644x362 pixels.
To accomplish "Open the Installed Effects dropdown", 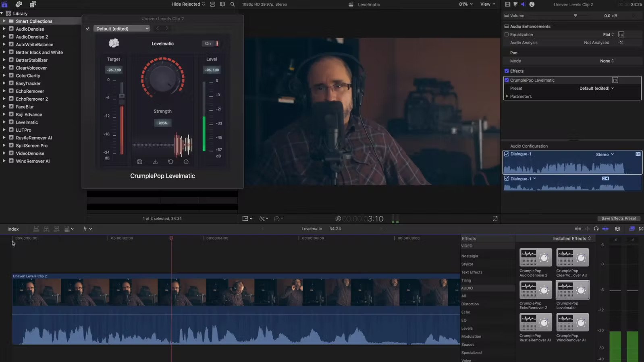I will (x=572, y=238).
